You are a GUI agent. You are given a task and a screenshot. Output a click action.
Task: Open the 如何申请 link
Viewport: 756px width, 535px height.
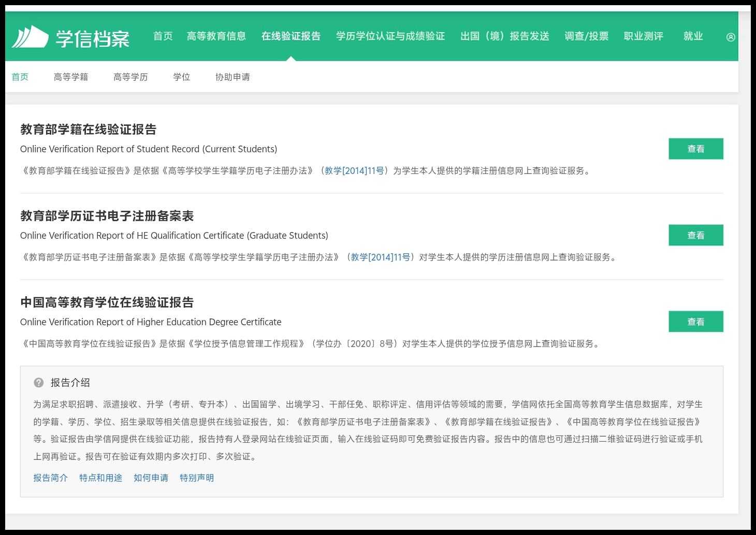(151, 478)
